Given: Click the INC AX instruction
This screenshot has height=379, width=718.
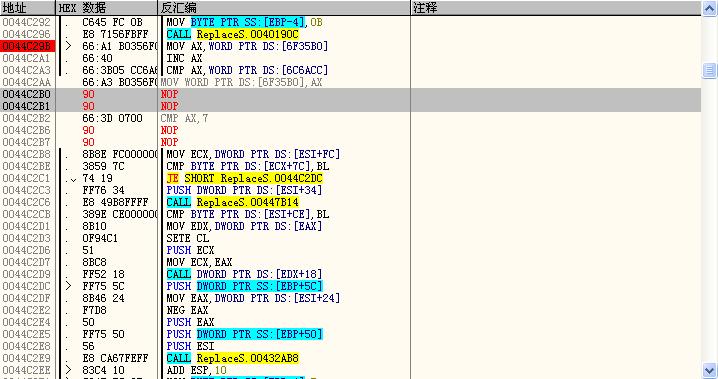Looking at the screenshot, I should [185, 58].
